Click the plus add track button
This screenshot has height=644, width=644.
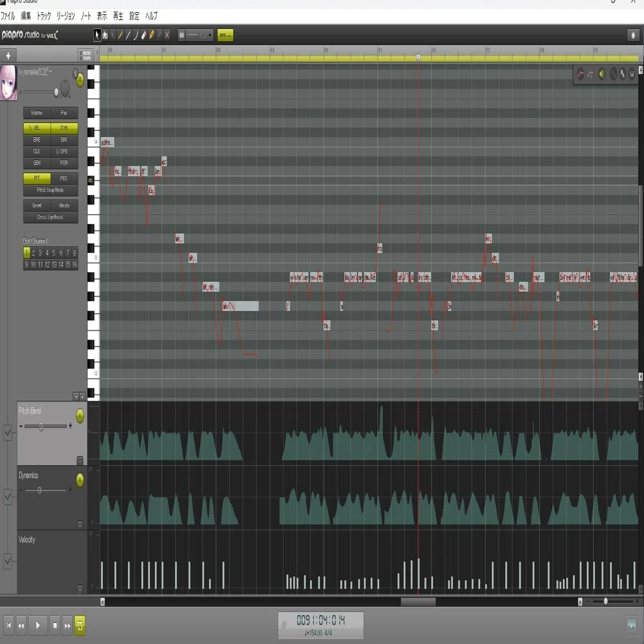click(8, 55)
